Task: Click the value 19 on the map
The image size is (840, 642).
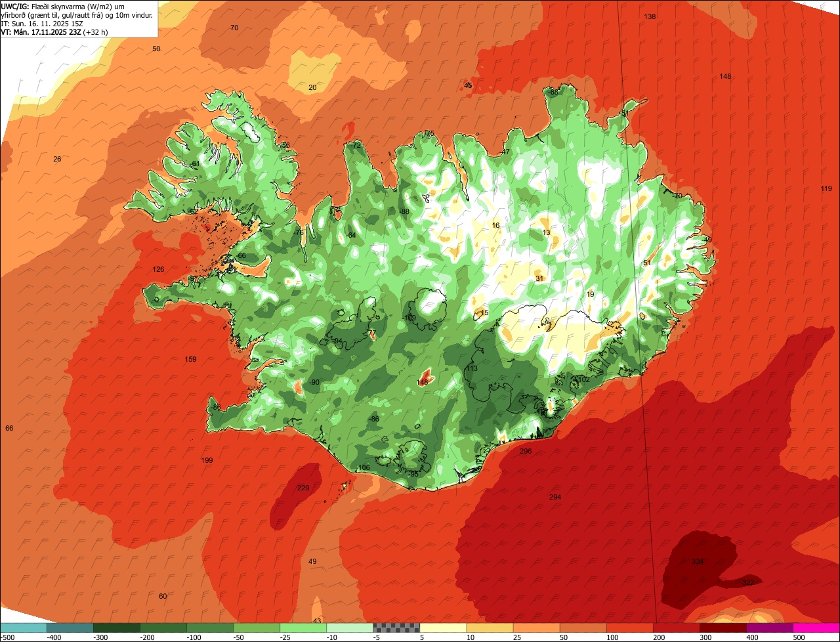Action: coord(590,295)
